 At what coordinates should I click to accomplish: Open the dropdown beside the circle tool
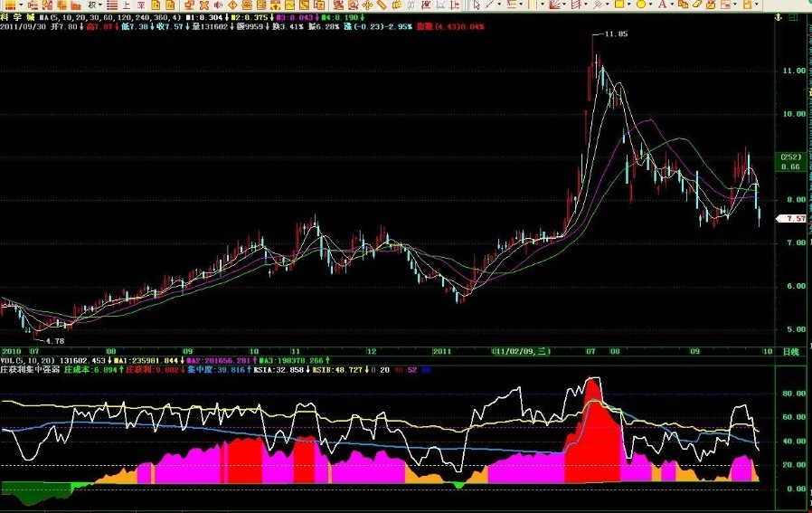(650, 5)
